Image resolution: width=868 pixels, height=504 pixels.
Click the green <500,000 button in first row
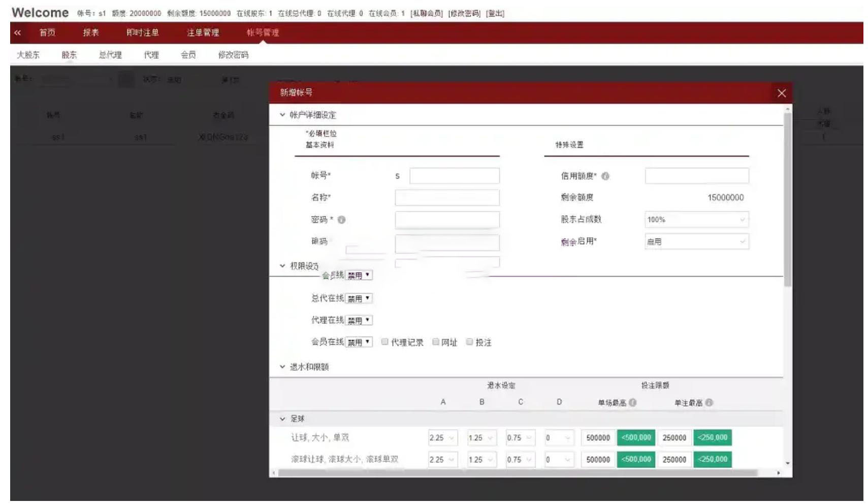(636, 438)
